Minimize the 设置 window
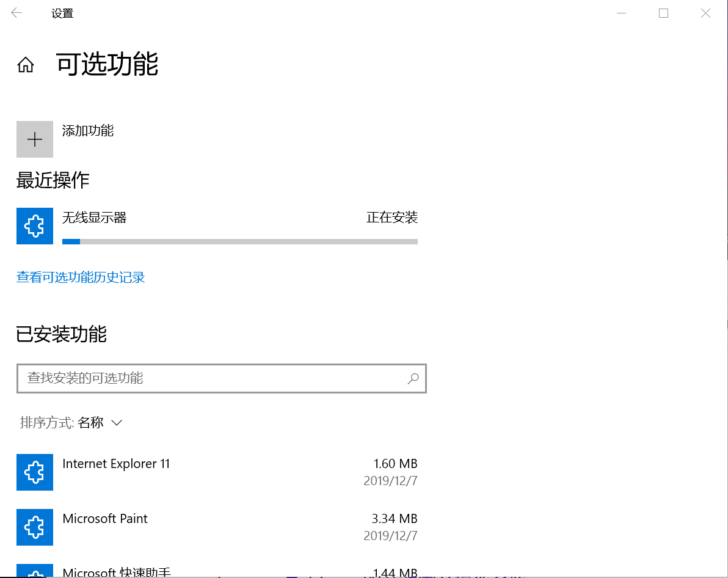Viewport: 728px width, 578px height. [x=621, y=13]
